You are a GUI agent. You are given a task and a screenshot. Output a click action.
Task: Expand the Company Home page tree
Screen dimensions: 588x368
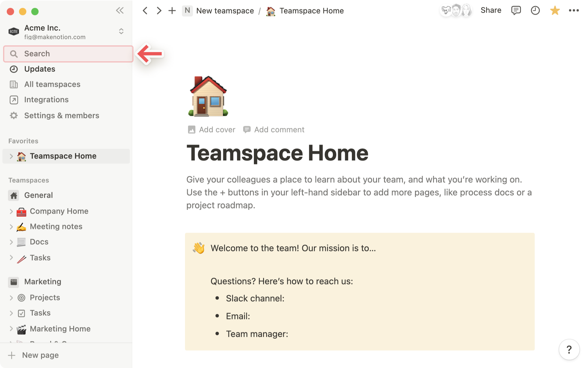[x=11, y=211]
